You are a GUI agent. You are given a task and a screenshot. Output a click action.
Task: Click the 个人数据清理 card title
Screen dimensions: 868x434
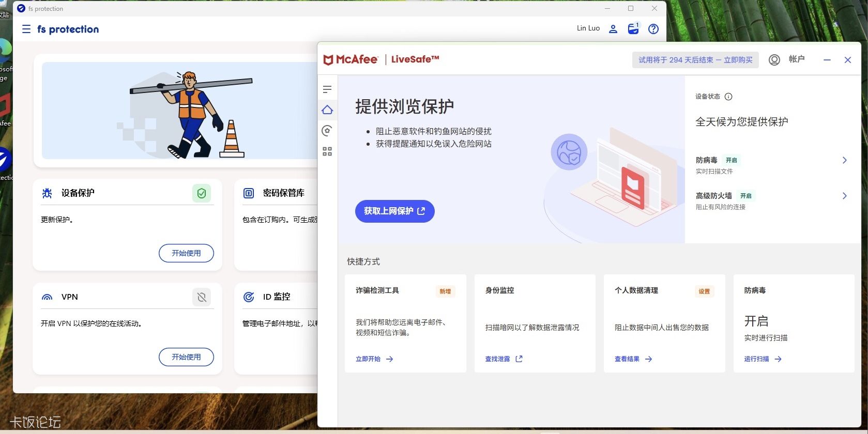[x=636, y=290]
